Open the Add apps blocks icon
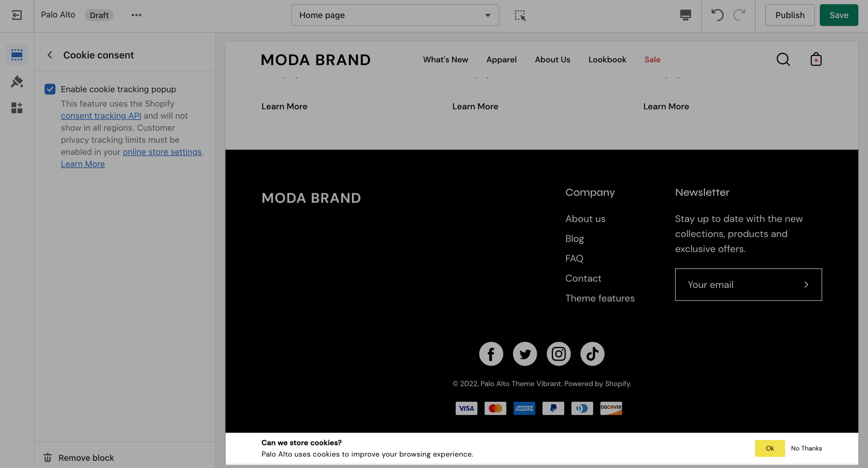The image size is (868, 468). 17,108
